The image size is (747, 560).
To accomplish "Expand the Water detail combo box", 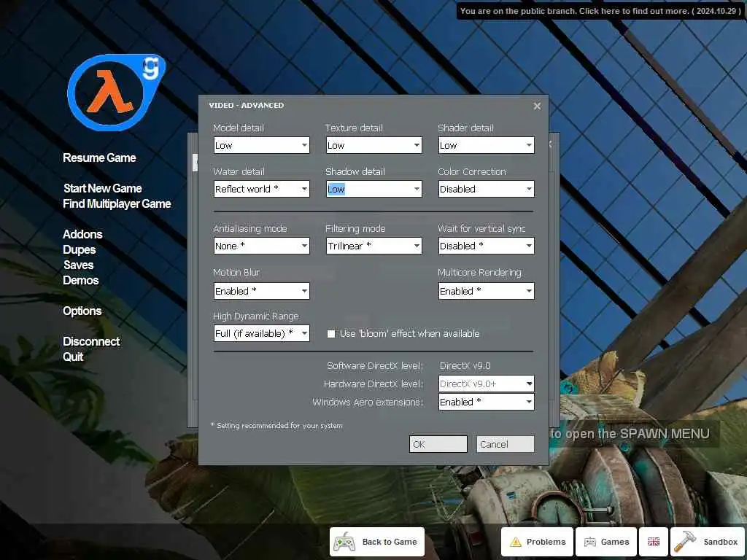I will pyautogui.click(x=262, y=189).
